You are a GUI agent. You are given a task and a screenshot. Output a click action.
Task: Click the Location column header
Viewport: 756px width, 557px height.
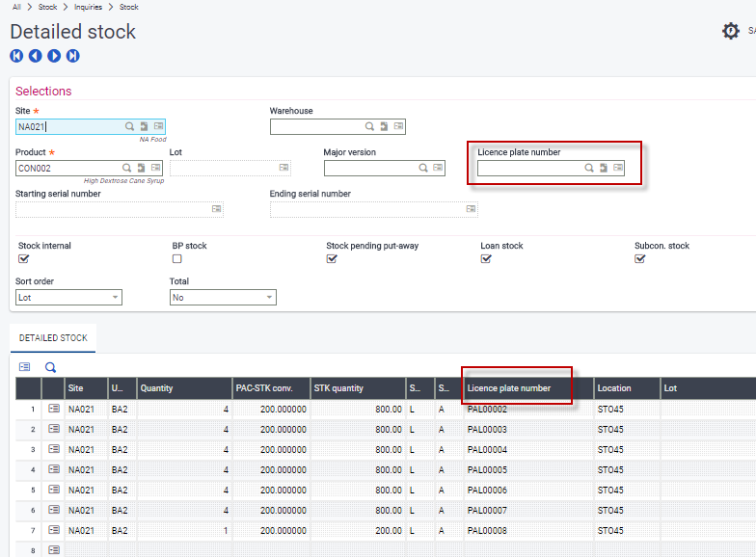pyautogui.click(x=627, y=388)
